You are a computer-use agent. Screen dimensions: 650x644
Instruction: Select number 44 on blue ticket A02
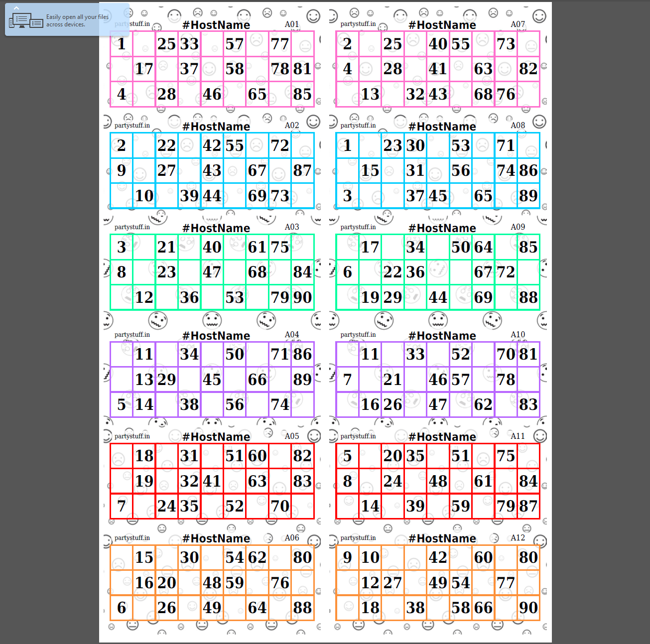coord(212,196)
